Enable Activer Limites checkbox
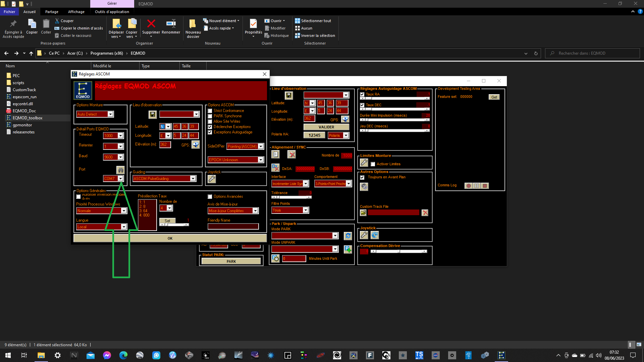Image resolution: width=644 pixels, height=362 pixels. (373, 164)
